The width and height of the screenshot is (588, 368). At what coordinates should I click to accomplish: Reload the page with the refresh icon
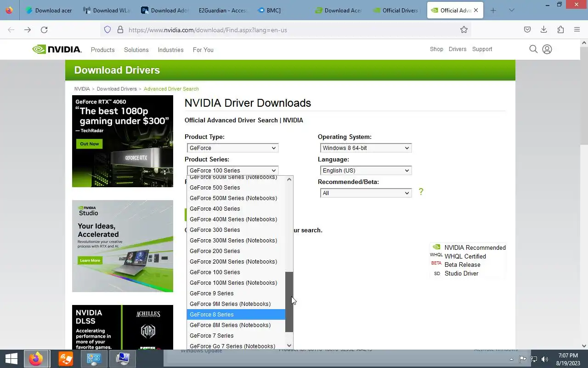44,29
